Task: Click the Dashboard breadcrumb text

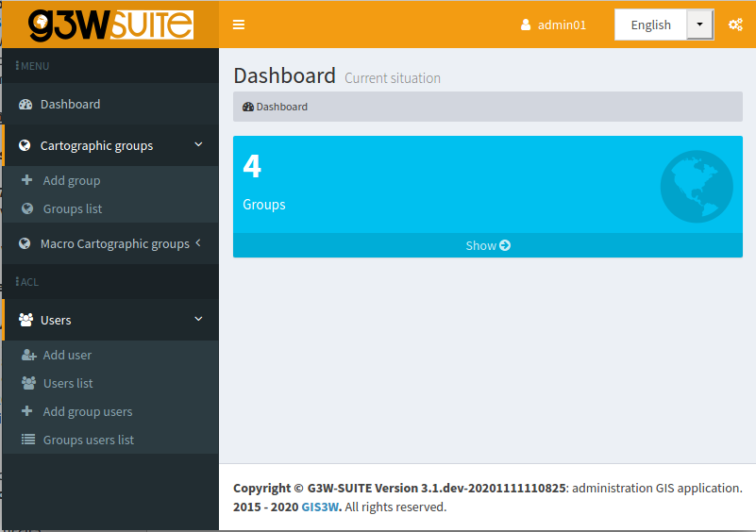Action: point(281,107)
